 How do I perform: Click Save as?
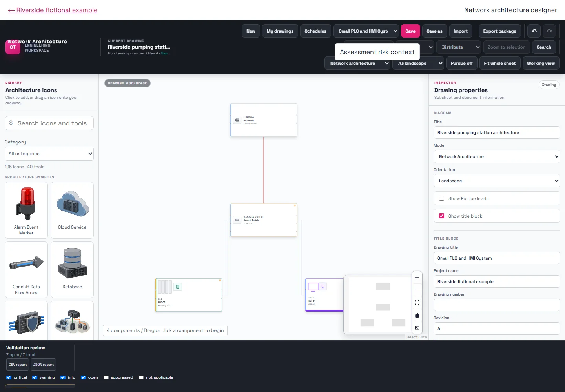(x=434, y=31)
